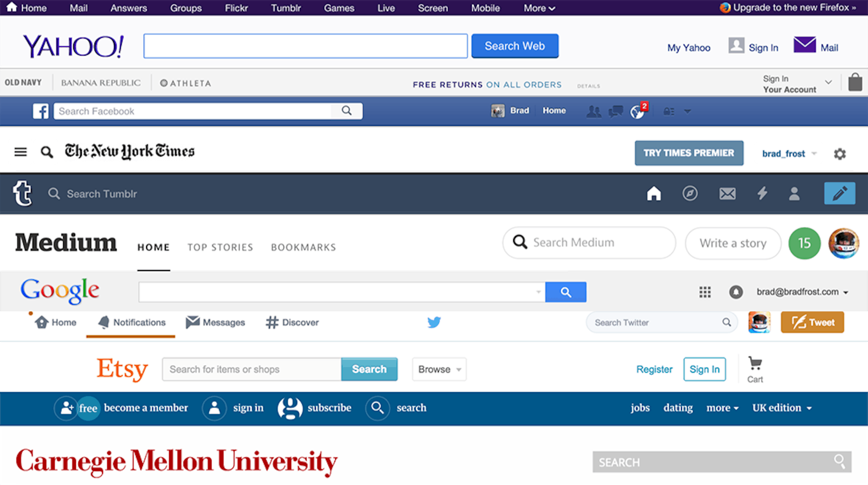Expand Yahoo's More dropdown menu
Viewport: 868px width, 485px height.
539,8
